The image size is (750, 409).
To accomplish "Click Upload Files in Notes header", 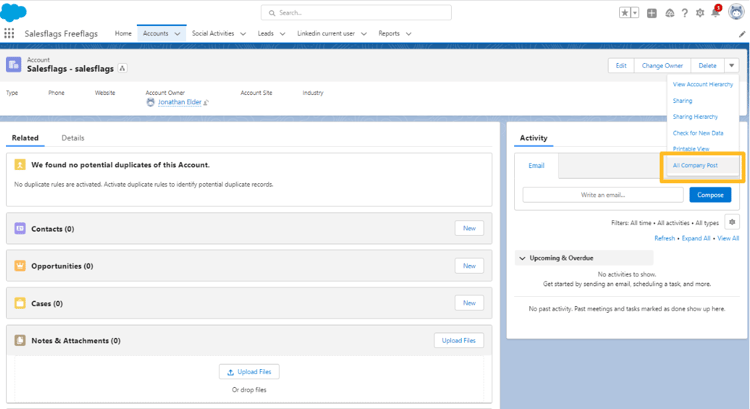I will [458, 341].
